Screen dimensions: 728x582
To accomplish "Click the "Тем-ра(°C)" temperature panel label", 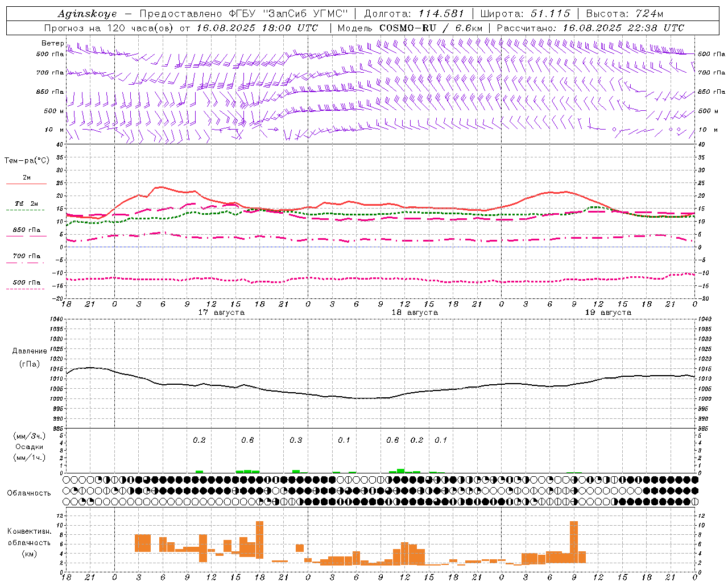I will click(27, 161).
